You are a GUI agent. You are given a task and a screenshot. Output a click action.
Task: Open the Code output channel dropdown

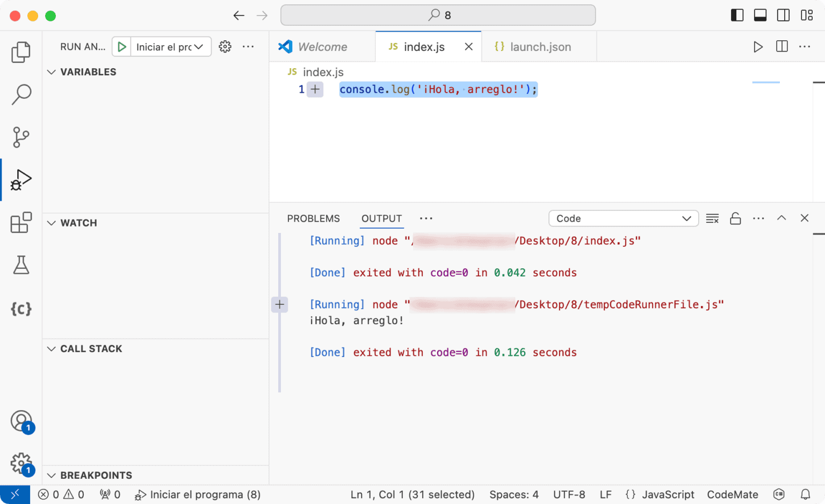[x=623, y=218]
